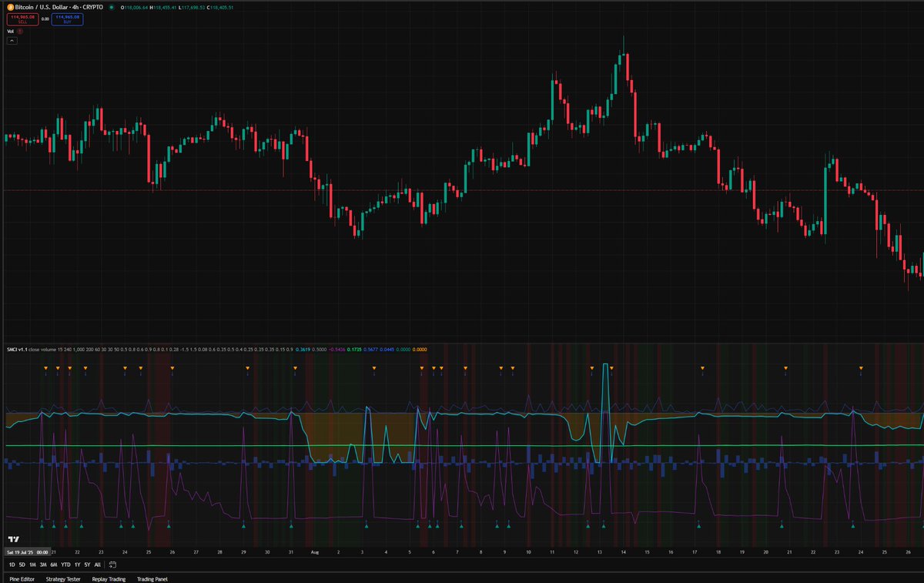Click the green market status dot

click(112, 7)
